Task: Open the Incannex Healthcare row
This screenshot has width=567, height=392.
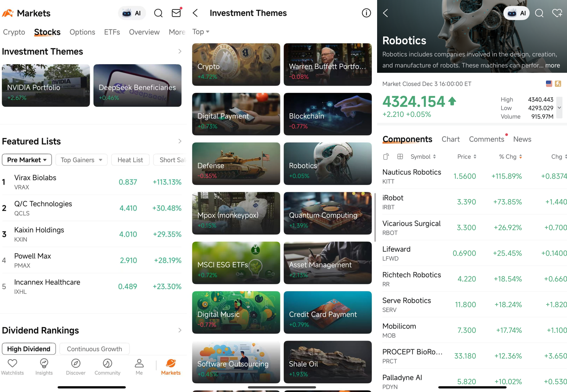Action: 92,287
